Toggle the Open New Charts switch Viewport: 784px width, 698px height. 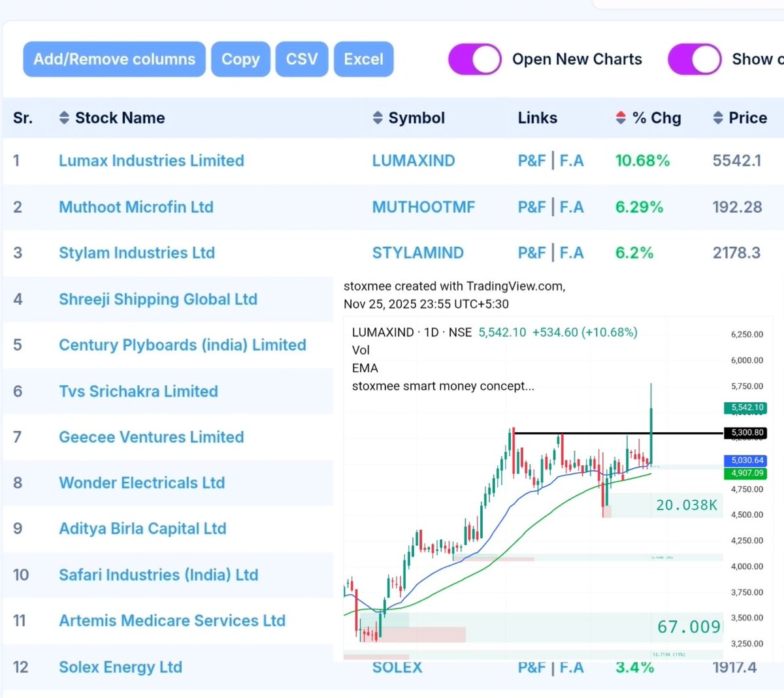pos(475,59)
